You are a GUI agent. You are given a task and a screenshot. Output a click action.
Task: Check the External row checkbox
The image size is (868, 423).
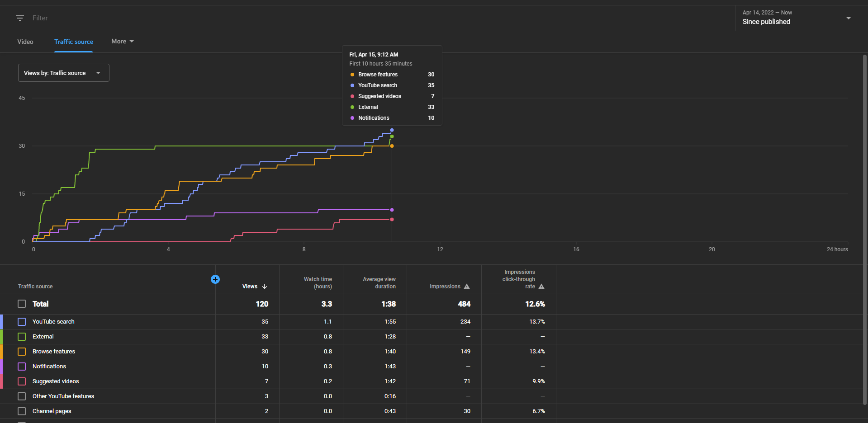[x=22, y=337]
